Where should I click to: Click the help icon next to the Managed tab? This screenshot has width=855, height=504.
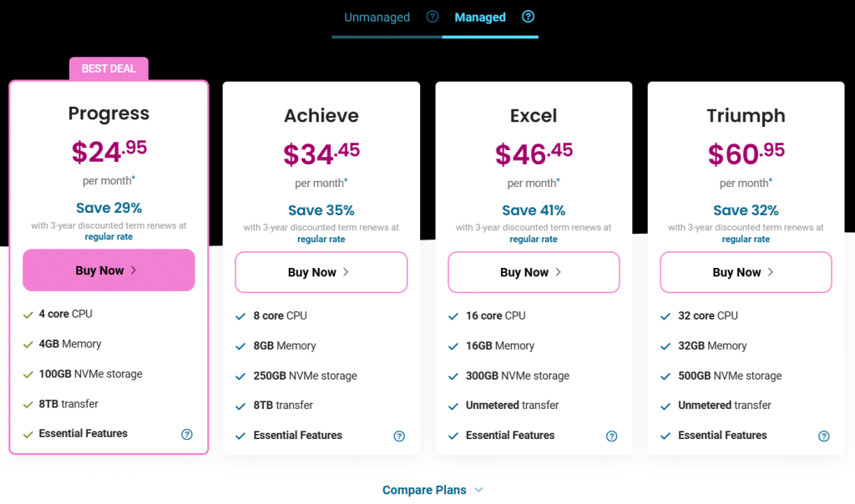tap(528, 17)
